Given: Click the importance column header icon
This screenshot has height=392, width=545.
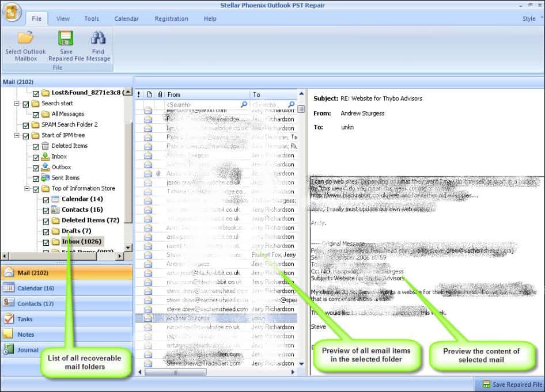Looking at the screenshot, I should 139,94.
